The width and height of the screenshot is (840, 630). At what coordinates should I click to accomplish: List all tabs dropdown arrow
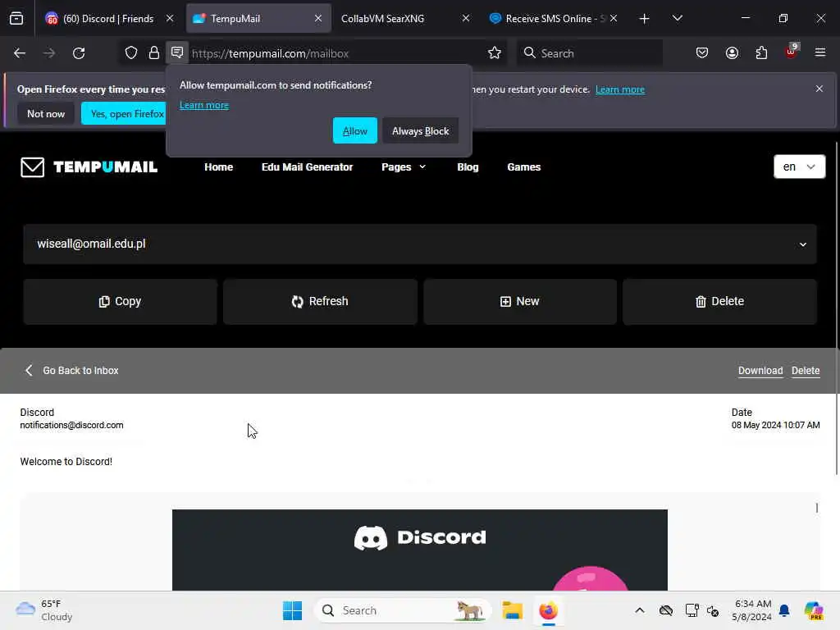677,18
